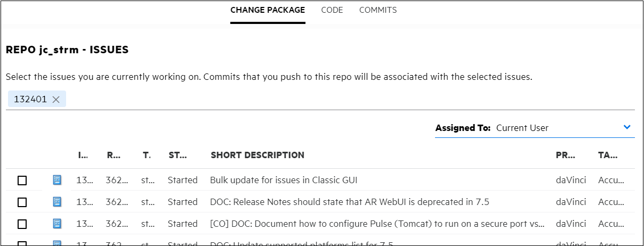Viewport: 644px width, 246px height.
Task: Open the AR WebUI deprecated Release Notes issue
Action: (x=349, y=202)
